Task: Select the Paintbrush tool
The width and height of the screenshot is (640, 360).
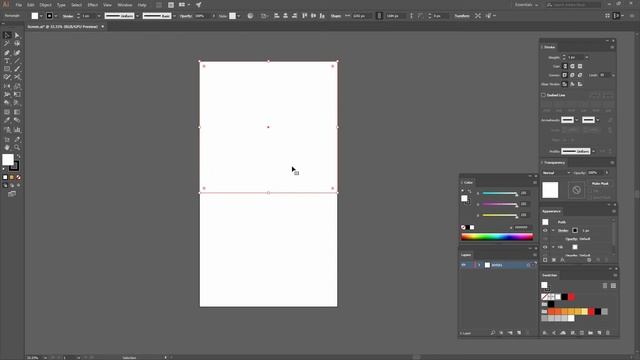Action: coord(17,69)
